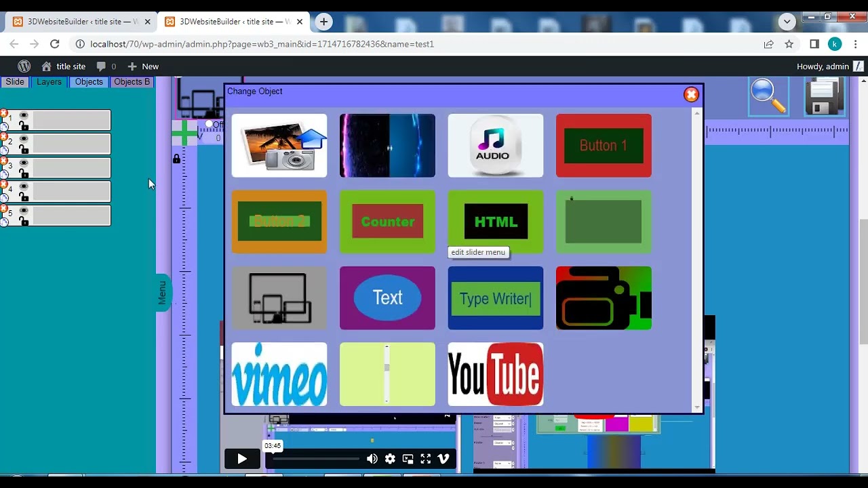Mute the video with the speaker icon
868x488 pixels.
(372, 459)
